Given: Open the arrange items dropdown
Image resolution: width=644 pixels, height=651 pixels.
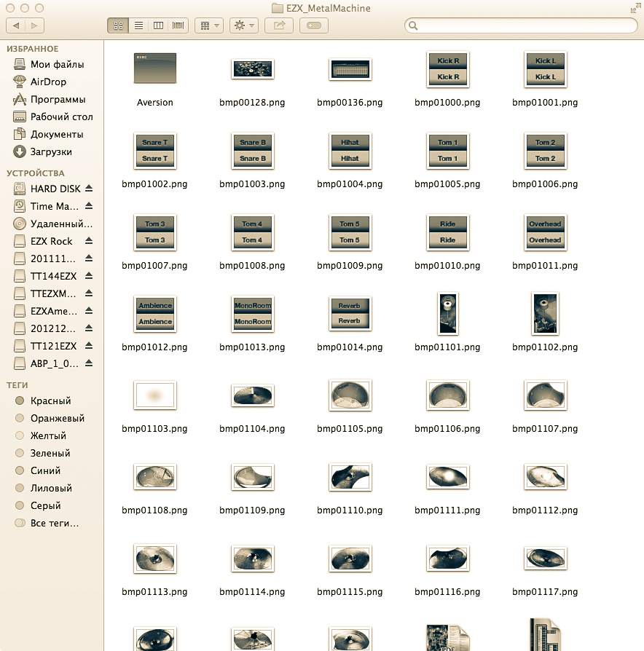Looking at the screenshot, I should coord(208,25).
